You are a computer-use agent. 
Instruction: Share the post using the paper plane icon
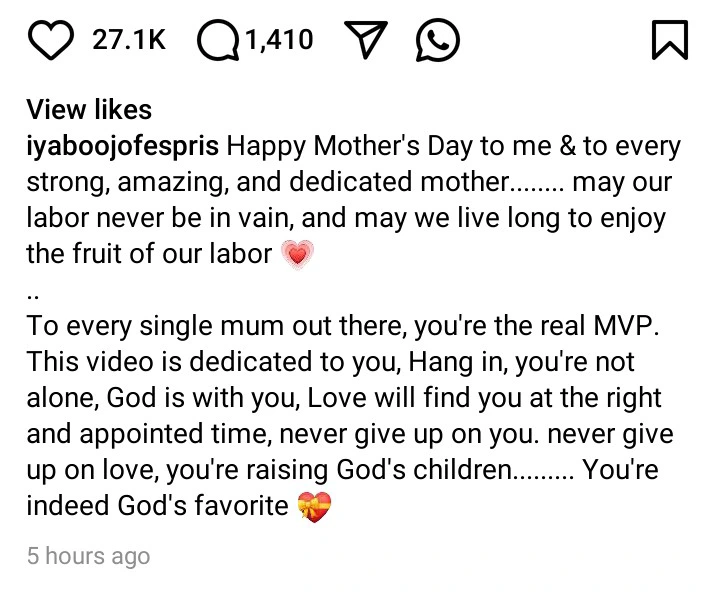(x=366, y=39)
